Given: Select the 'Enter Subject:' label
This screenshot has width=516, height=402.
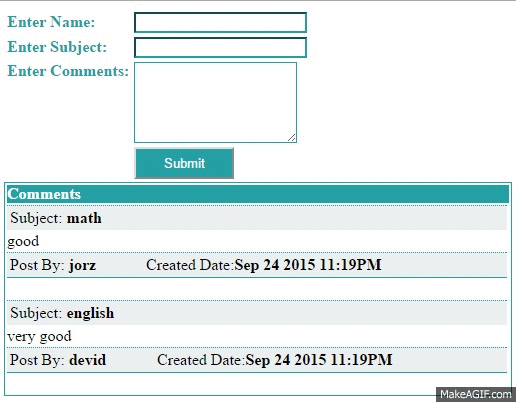Looking at the screenshot, I should pyautogui.click(x=57, y=47).
